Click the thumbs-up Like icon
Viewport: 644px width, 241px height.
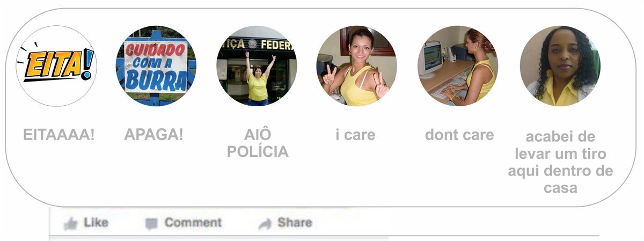pyautogui.click(x=70, y=223)
